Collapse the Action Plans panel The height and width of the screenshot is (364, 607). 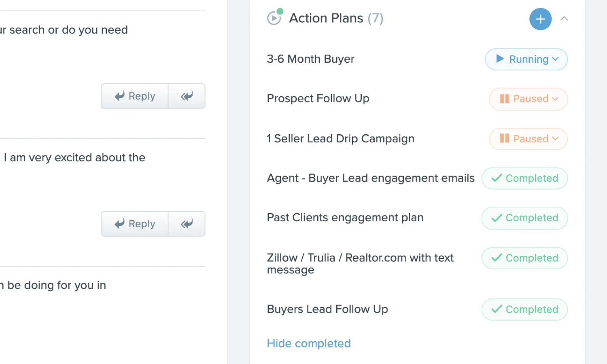click(565, 19)
